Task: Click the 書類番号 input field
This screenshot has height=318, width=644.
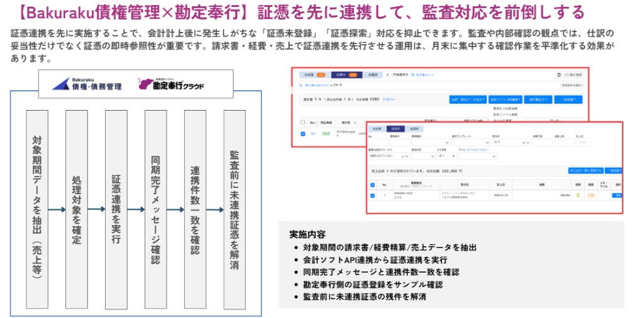Action: (399, 143)
